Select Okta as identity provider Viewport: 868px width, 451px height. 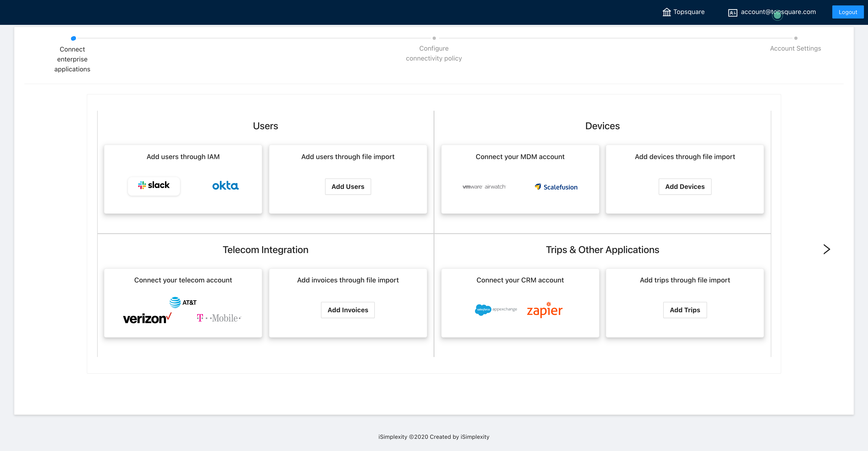(x=225, y=186)
